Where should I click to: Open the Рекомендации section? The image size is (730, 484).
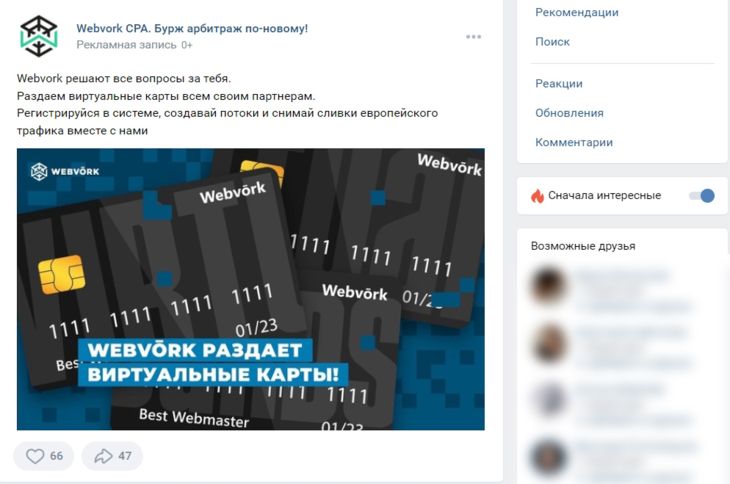tap(577, 13)
